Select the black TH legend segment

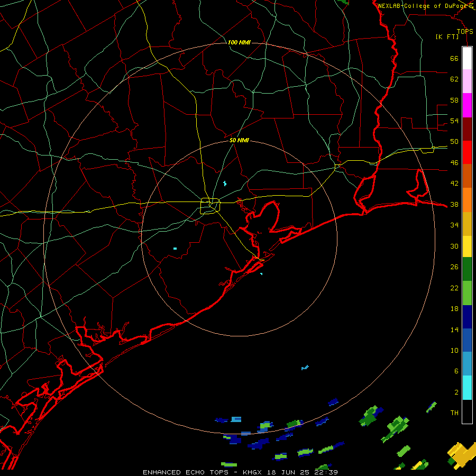click(467, 411)
